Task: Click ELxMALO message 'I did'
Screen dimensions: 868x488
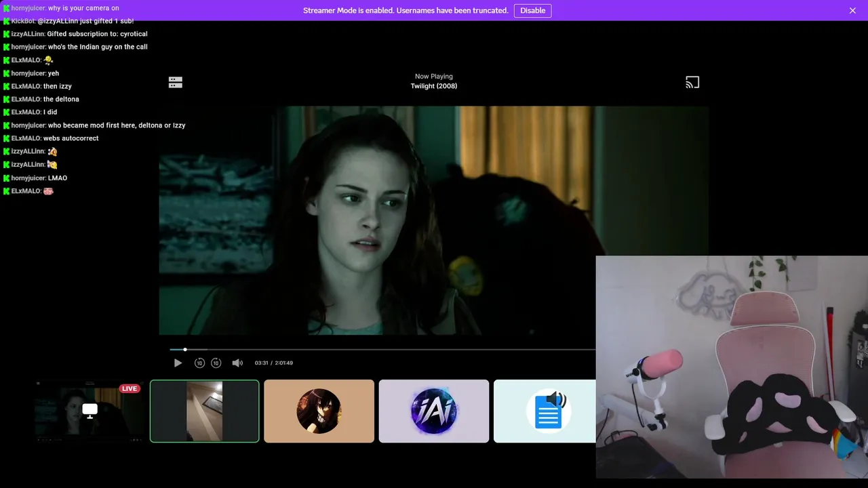Action: pos(50,112)
